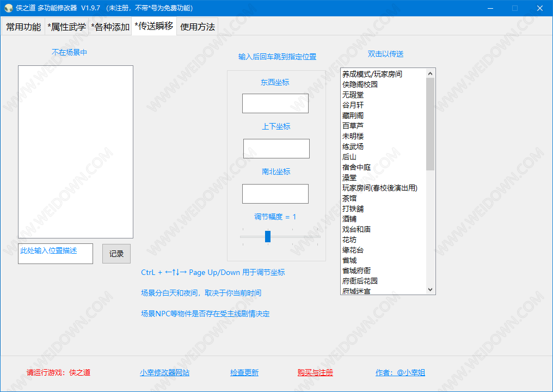
Task: Open the 小幸修改器网站 link
Action: click(165, 372)
